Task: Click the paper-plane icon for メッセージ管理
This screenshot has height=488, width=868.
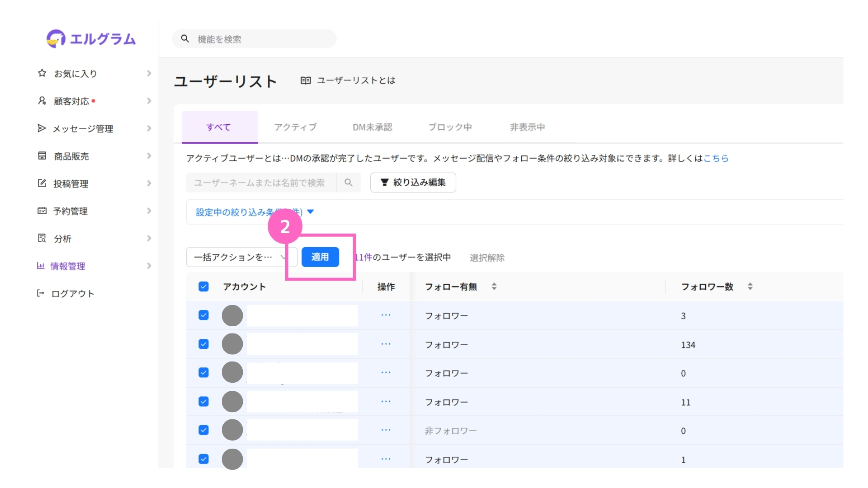Action: click(42, 128)
